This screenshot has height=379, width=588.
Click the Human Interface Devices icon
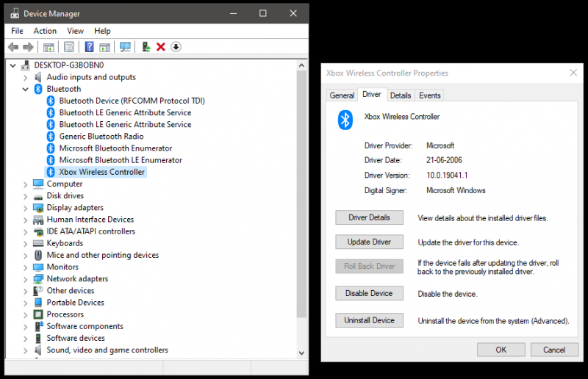tap(38, 220)
